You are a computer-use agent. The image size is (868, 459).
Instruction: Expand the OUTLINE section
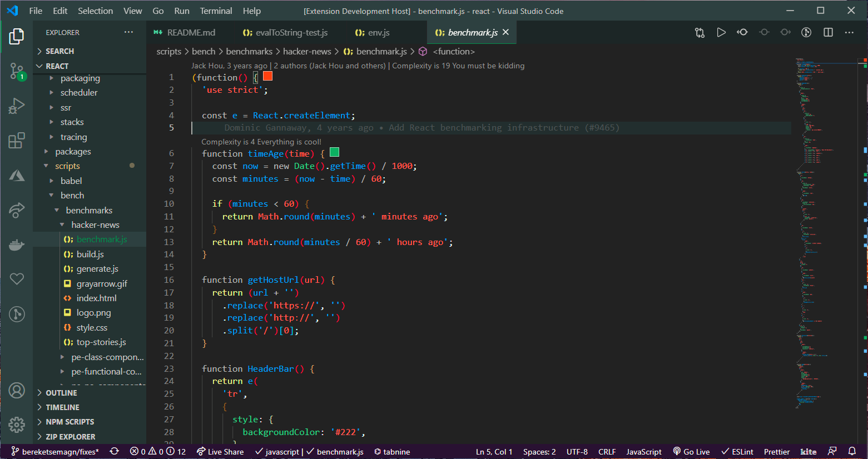(x=61, y=393)
